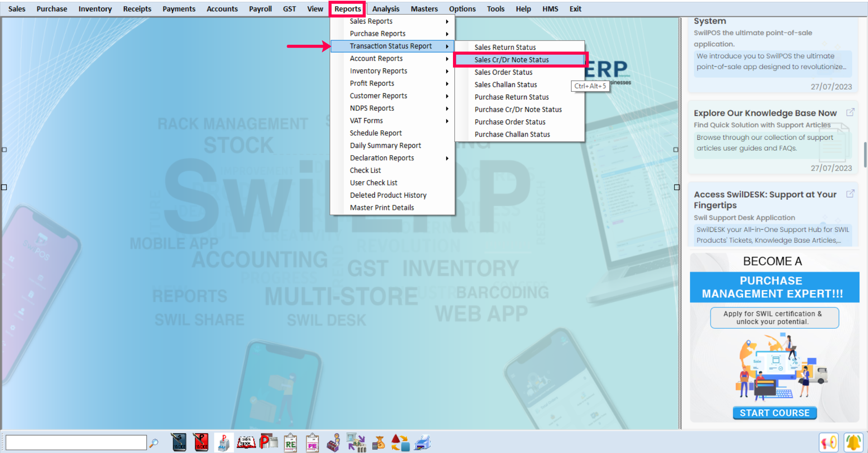Click the megaphone announcements icon

828,443
